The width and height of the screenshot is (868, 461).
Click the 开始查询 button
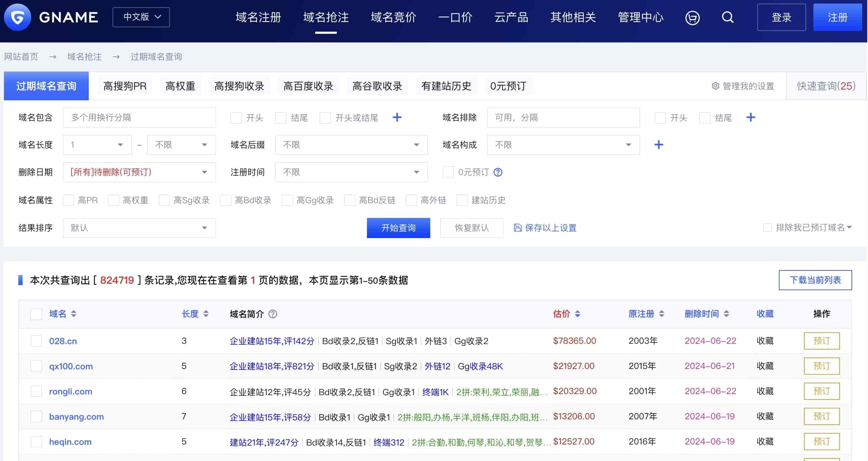(398, 228)
